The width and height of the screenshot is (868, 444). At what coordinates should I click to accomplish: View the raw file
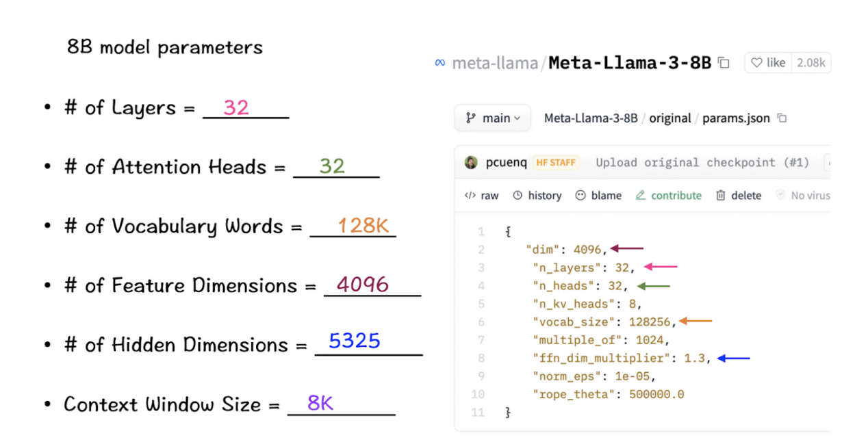[x=482, y=196]
